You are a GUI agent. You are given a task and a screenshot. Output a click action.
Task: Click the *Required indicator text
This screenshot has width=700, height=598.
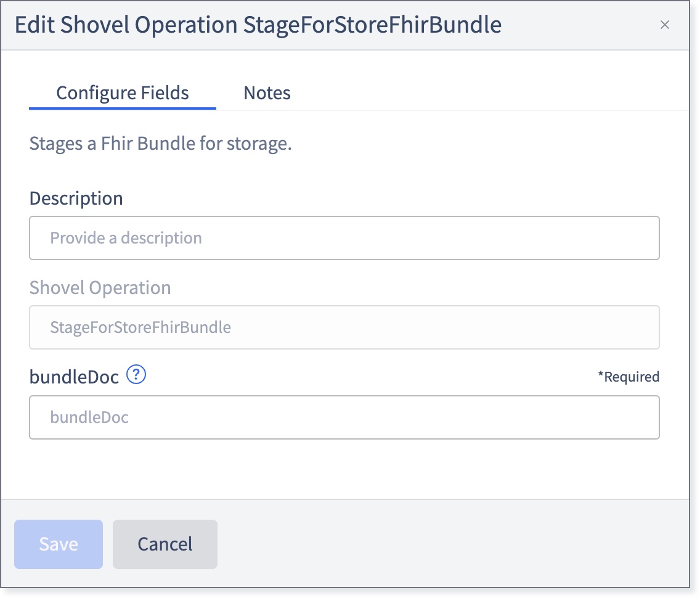629,377
